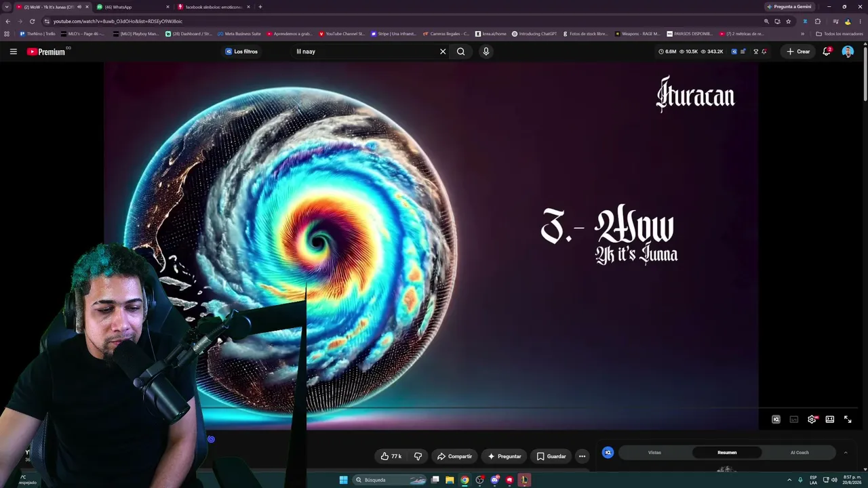Like the video with 77 k likes
This screenshot has height=488, width=868.
pos(391,457)
